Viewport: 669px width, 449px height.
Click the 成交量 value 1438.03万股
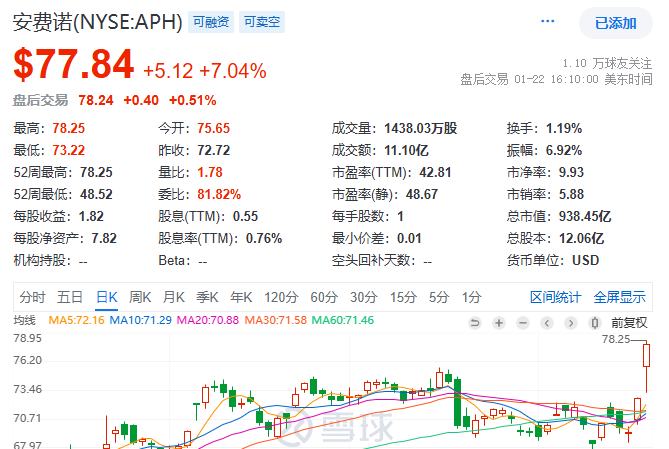(x=420, y=128)
